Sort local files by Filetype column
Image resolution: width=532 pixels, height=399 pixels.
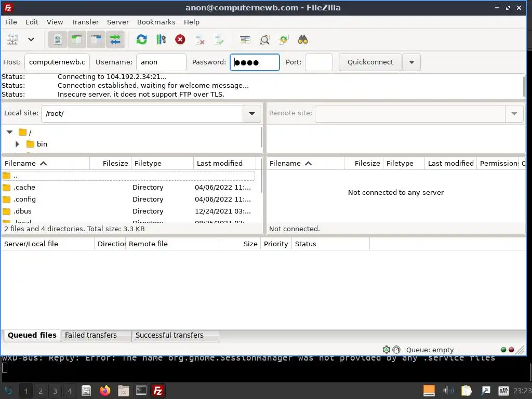(162, 163)
